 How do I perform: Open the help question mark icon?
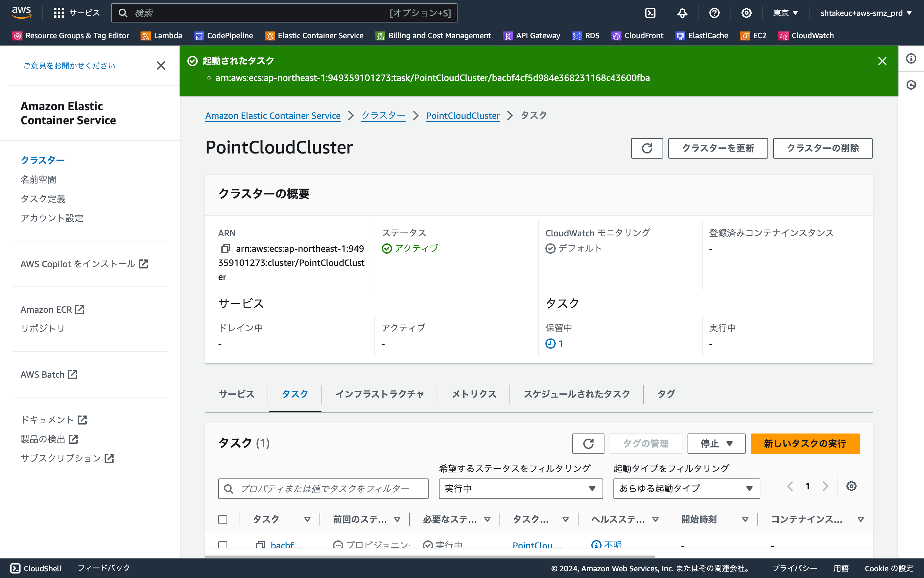(714, 13)
